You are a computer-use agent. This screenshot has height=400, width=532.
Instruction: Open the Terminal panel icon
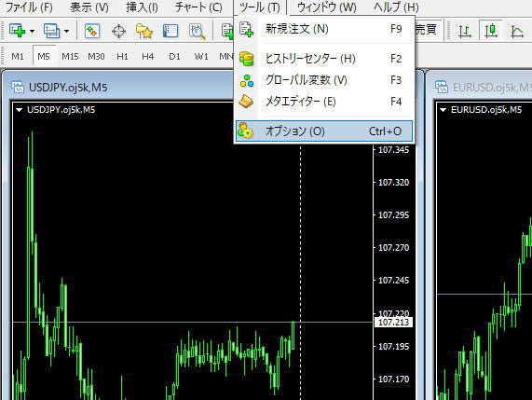click(x=171, y=31)
